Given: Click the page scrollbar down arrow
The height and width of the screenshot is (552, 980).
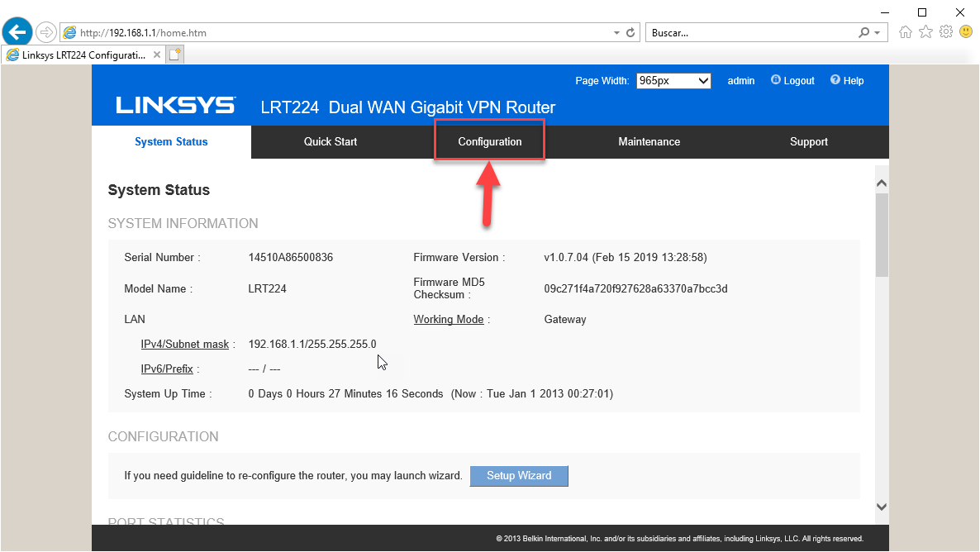Looking at the screenshot, I should pyautogui.click(x=881, y=507).
